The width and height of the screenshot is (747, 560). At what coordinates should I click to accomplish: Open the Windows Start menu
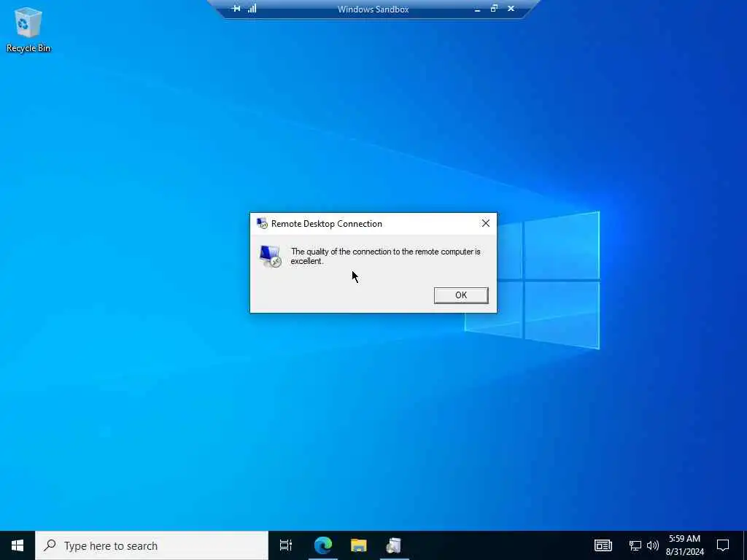click(18, 545)
